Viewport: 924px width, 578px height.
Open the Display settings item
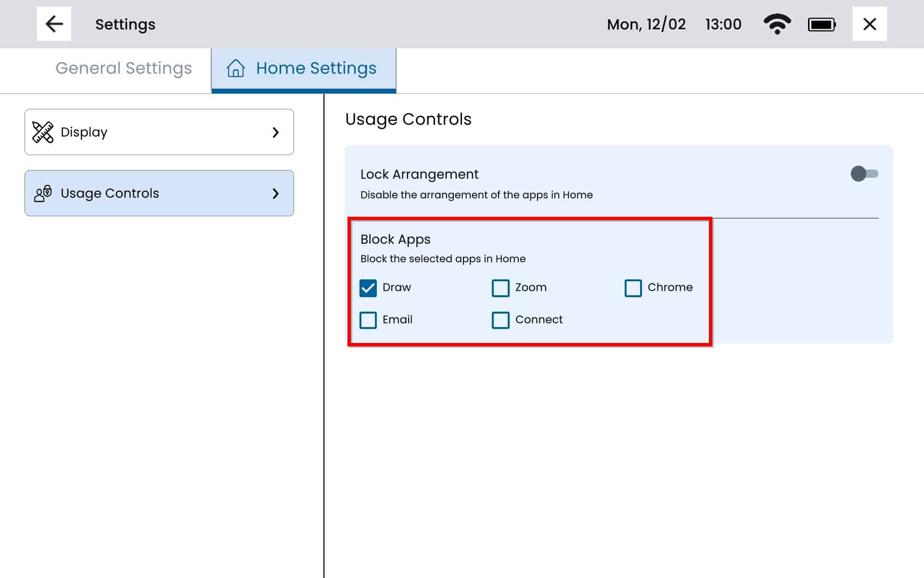159,132
